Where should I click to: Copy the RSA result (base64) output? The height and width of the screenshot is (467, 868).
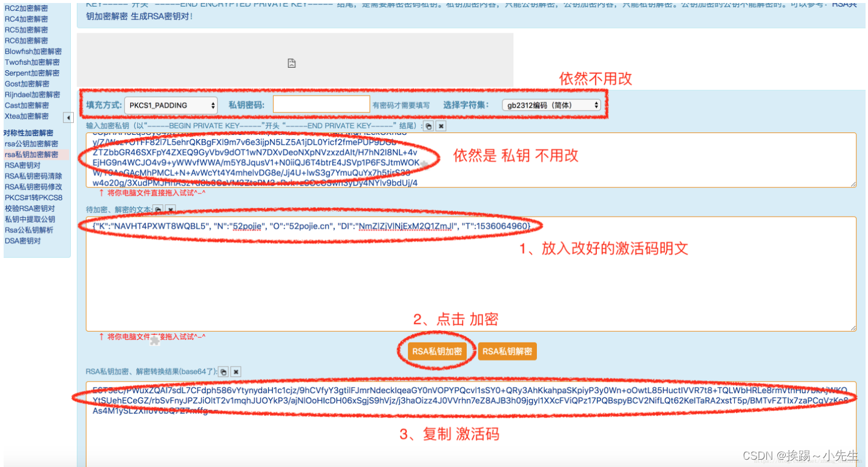click(x=223, y=372)
